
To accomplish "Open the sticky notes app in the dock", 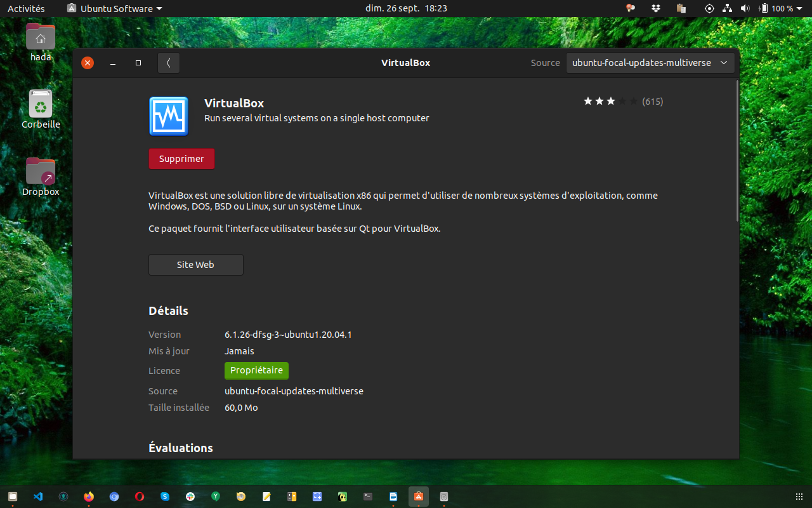I will [x=266, y=497].
